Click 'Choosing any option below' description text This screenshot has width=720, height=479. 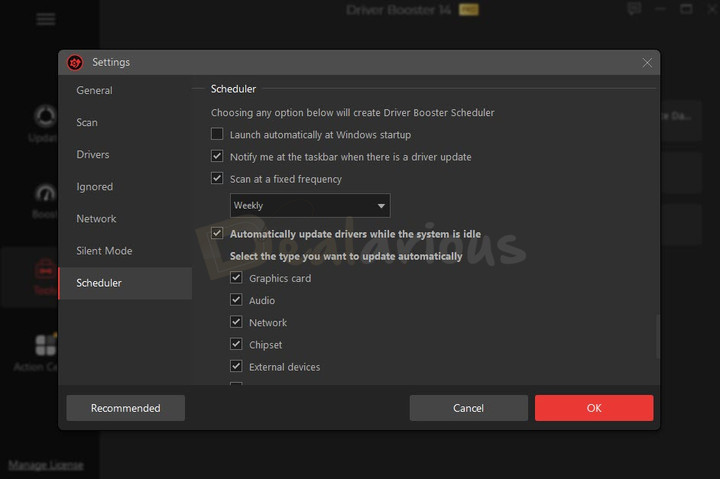click(353, 113)
